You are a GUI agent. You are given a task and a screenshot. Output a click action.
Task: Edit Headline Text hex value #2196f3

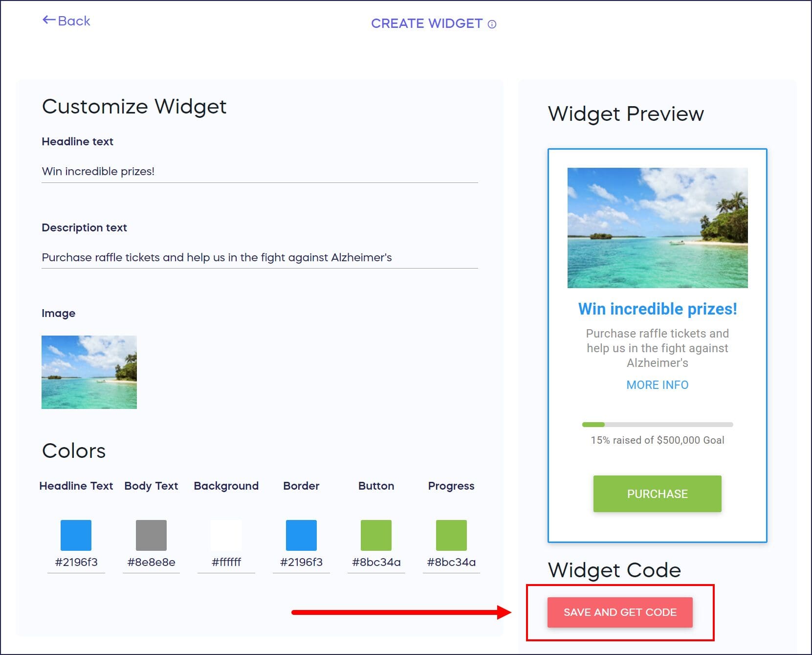coord(76,563)
